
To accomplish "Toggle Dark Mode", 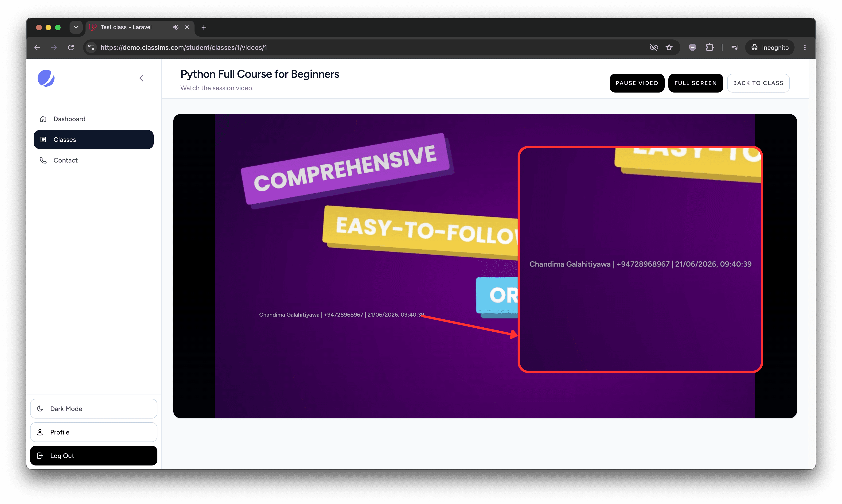I will coord(94,409).
